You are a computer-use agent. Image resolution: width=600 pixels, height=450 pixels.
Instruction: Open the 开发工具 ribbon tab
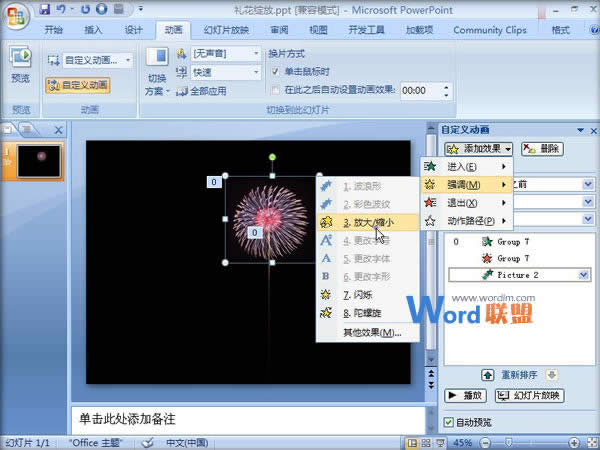tap(366, 30)
